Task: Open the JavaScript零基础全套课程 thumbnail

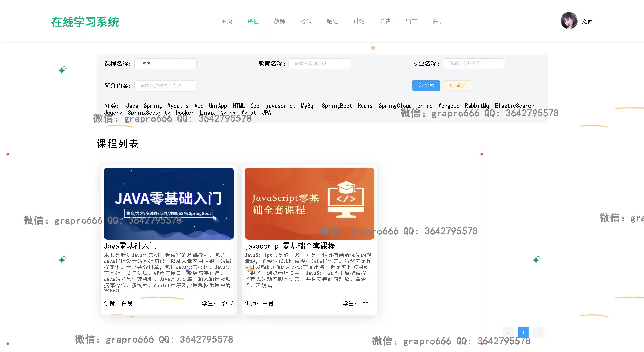Action: 309,203
